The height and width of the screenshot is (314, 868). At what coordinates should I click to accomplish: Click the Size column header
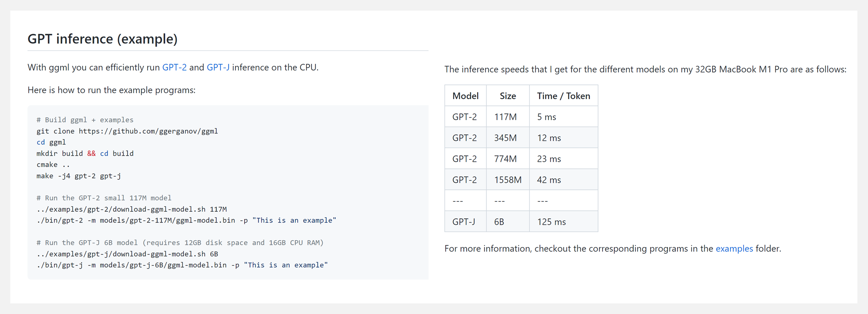pyautogui.click(x=508, y=96)
